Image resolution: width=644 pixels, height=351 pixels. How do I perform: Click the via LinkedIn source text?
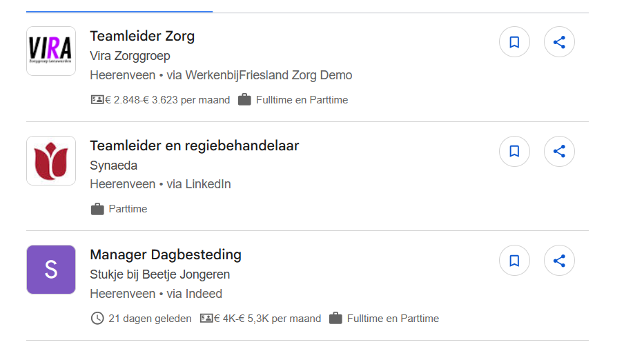199,184
